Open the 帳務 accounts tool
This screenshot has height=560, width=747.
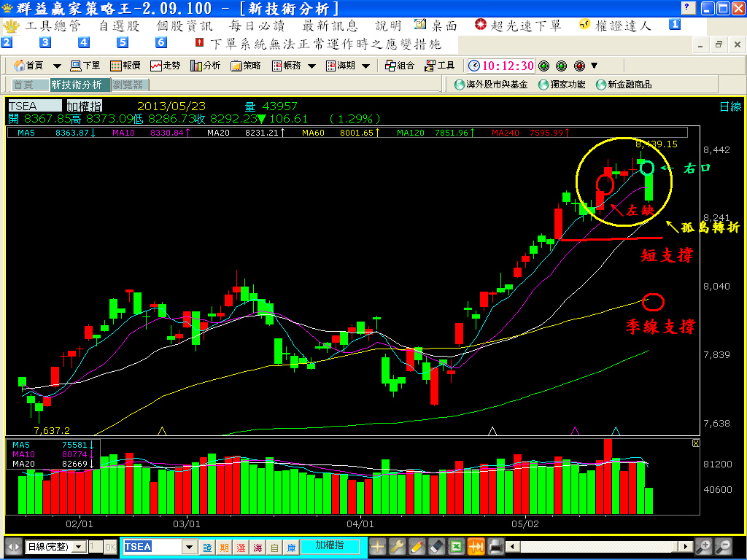point(286,66)
